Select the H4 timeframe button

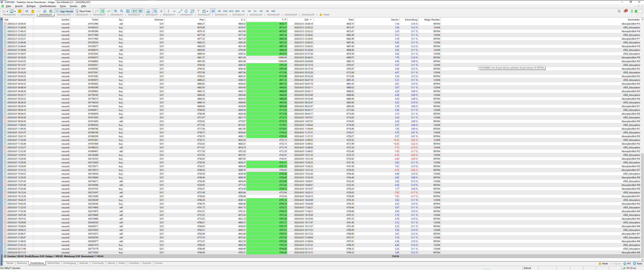(249, 11)
